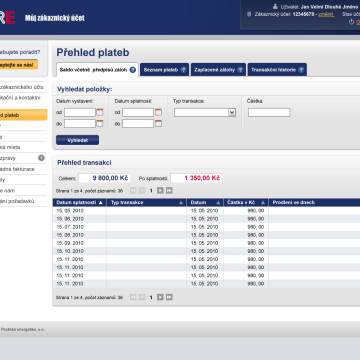Viewport: 360px width, 360px height.
Task: Switch to Transakční historie tab
Action: [x=277, y=70]
